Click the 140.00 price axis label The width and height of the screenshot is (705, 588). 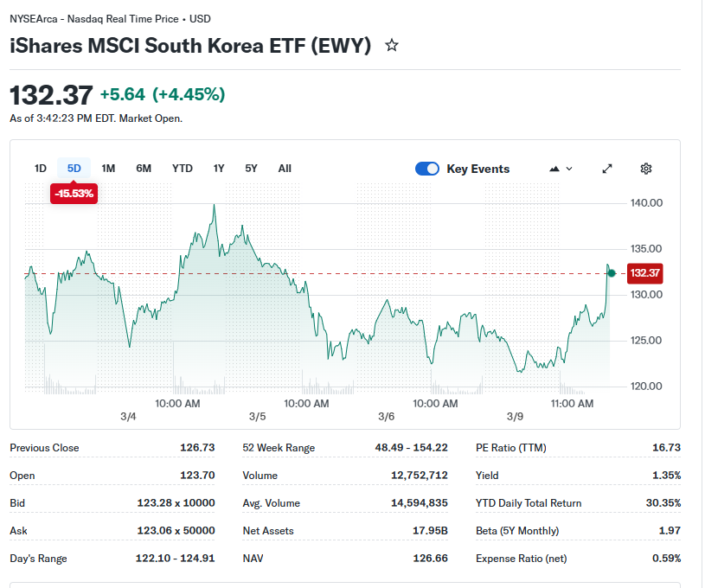[646, 202]
